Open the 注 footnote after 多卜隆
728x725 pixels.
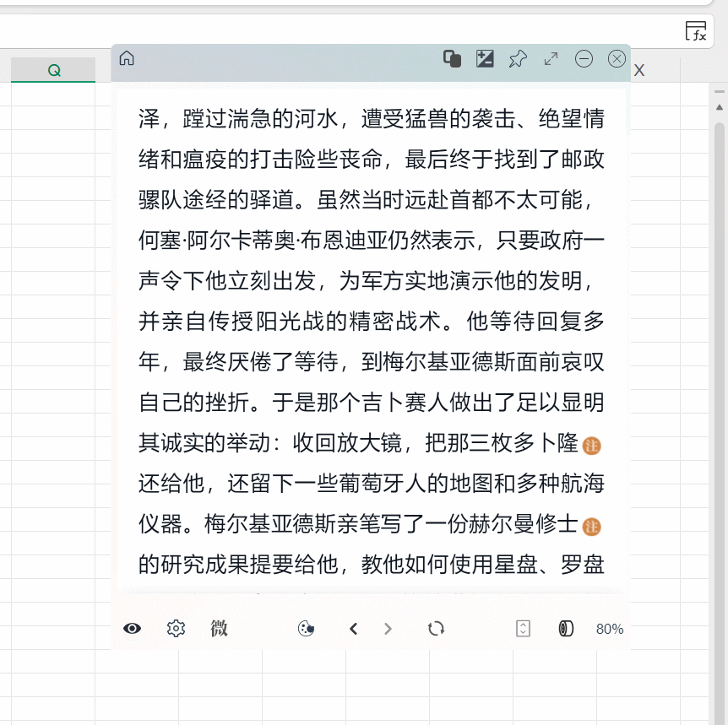click(593, 446)
